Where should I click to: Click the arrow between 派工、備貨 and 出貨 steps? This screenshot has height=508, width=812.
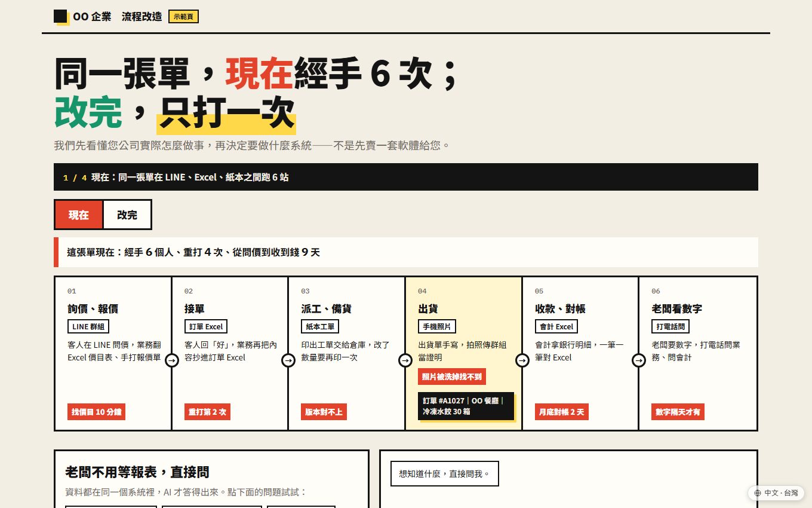405,360
